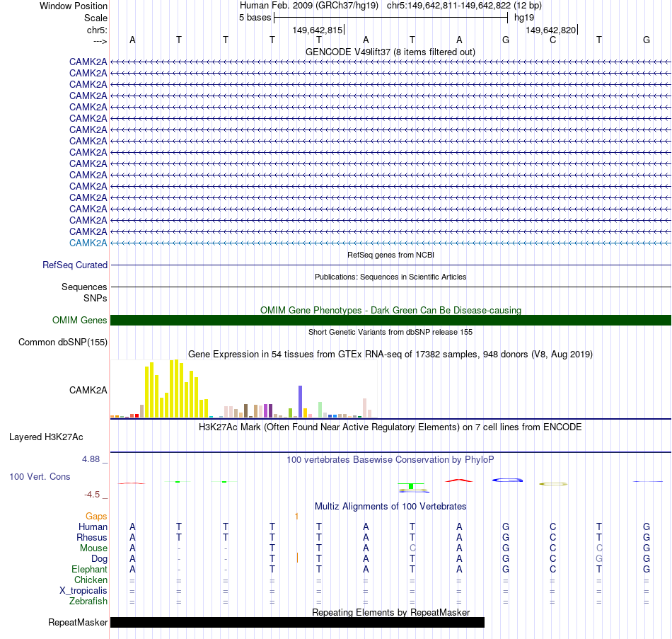Click the Sequences track horizontal line
The width and height of the screenshot is (672, 639).
point(391,287)
